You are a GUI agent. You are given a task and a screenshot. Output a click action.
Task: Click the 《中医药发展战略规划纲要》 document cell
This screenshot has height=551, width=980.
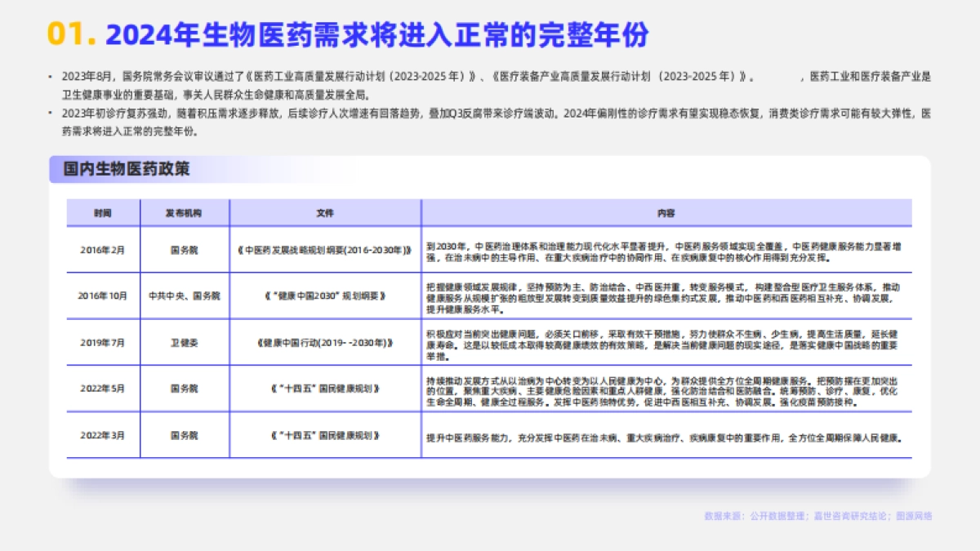(x=325, y=251)
